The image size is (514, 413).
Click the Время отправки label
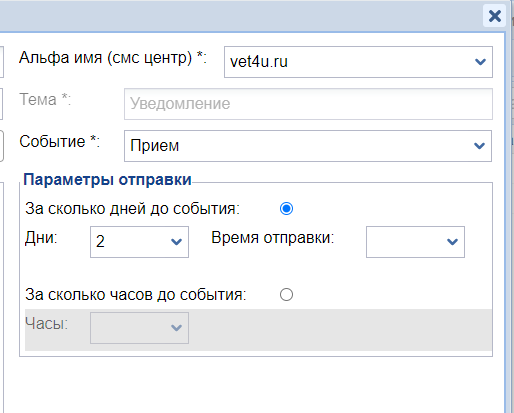(x=273, y=238)
